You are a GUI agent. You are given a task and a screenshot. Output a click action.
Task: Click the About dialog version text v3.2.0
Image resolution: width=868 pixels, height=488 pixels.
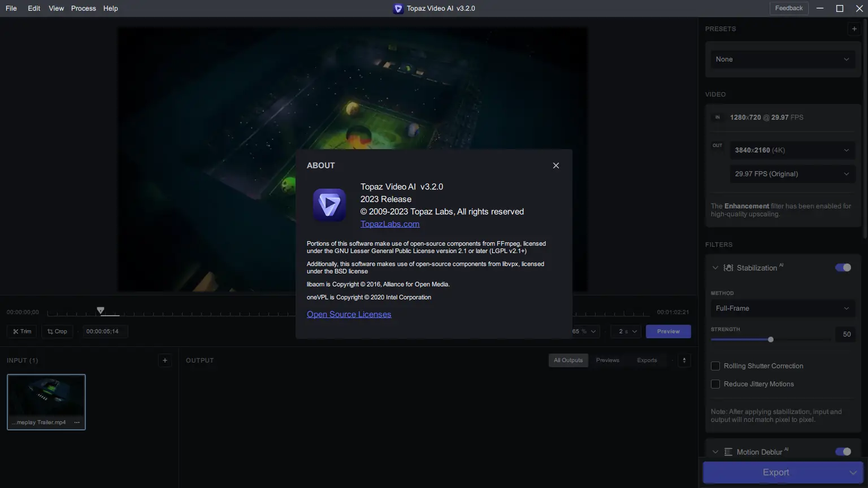(432, 187)
